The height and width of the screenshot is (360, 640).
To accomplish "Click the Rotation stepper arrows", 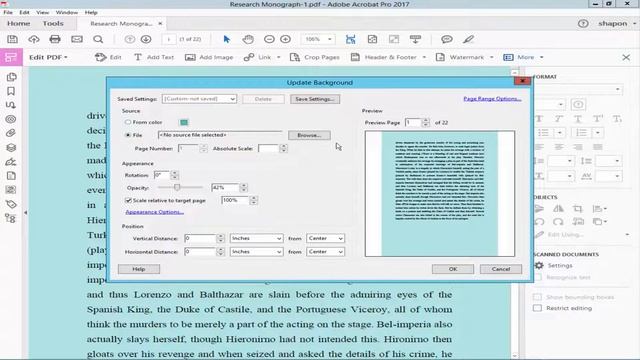I will (174, 175).
